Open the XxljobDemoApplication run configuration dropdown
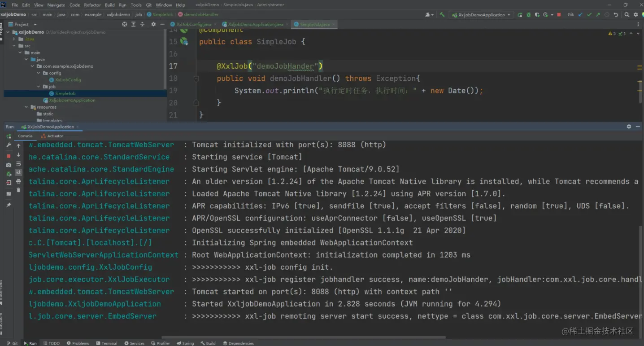Image resolution: width=644 pixels, height=346 pixels. click(482, 15)
